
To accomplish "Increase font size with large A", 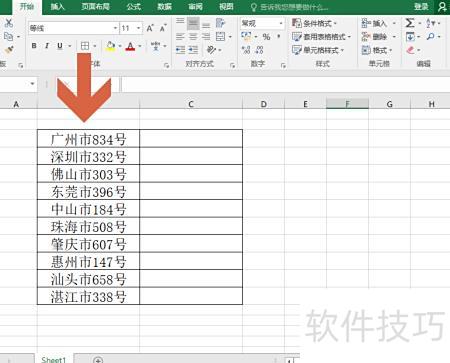I will [x=150, y=28].
